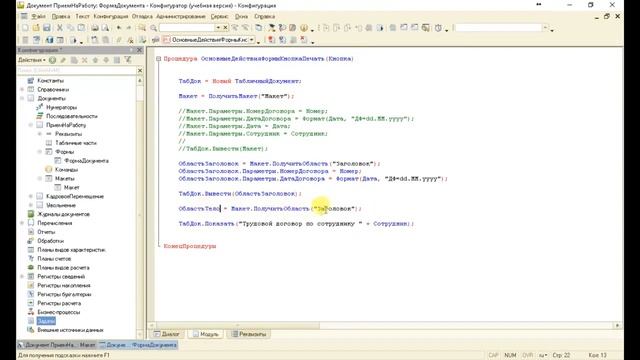Viewport: 640px width, 360px height.
Task: Collapse the procedure code block marker
Action: click(x=158, y=59)
